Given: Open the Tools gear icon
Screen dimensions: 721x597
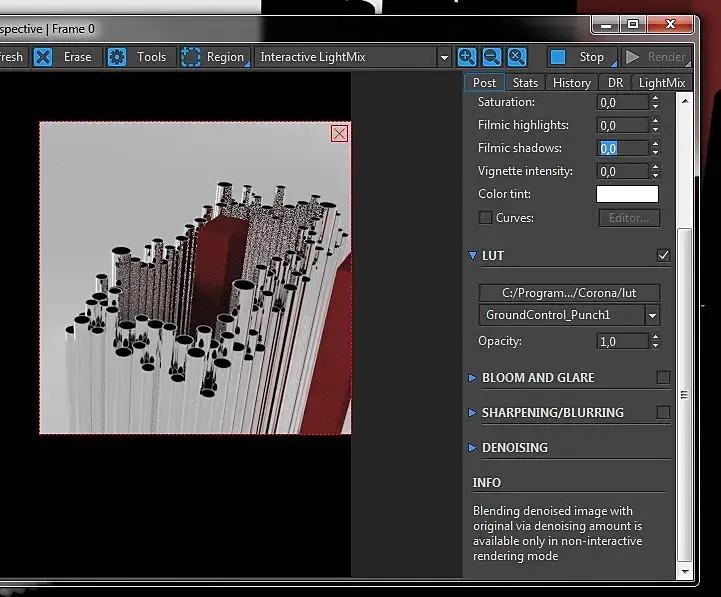Looking at the screenshot, I should pos(117,57).
